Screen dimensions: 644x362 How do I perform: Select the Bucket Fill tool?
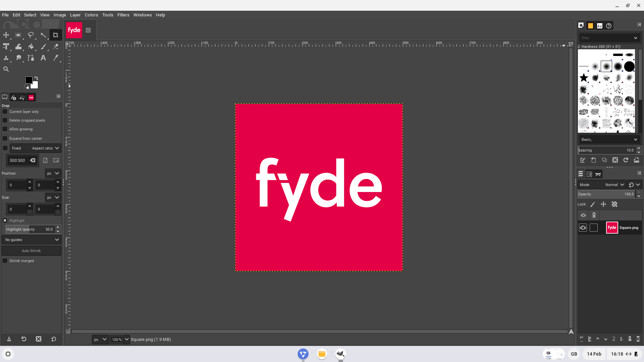pyautogui.click(x=31, y=47)
